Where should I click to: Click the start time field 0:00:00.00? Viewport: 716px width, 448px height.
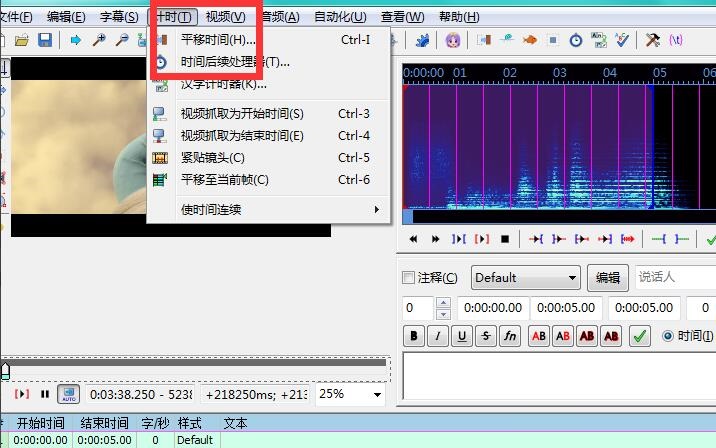(493, 308)
